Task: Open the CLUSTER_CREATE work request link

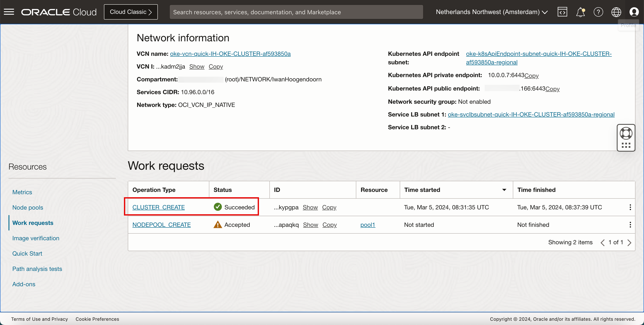Action: pos(158,207)
